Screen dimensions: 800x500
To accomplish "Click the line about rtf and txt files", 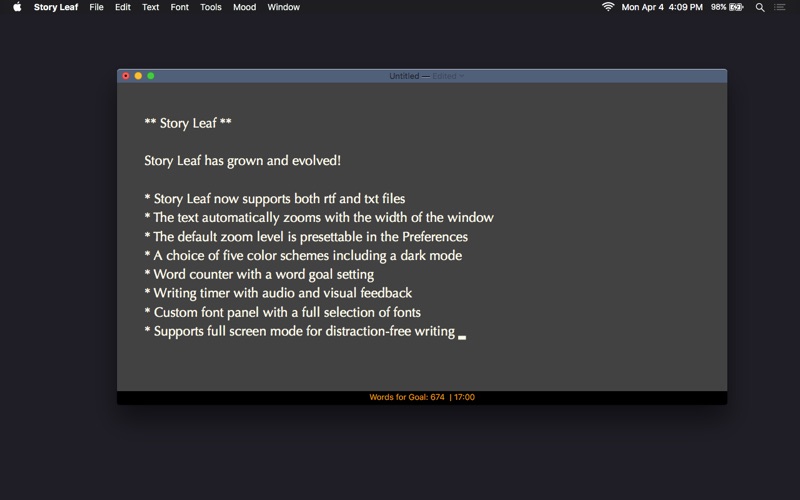I will [x=274, y=198].
